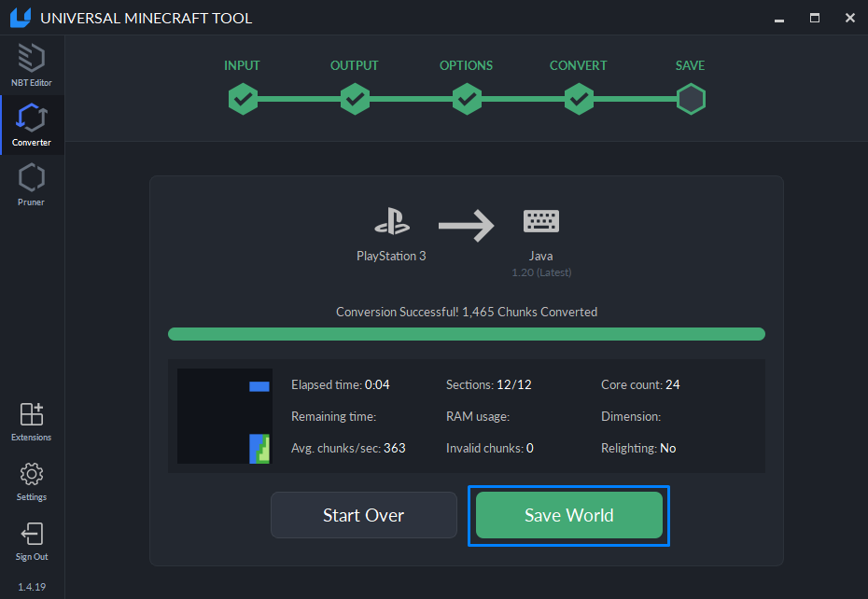Click the CONVERT step label
This screenshot has width=868, height=599.
[579, 65]
